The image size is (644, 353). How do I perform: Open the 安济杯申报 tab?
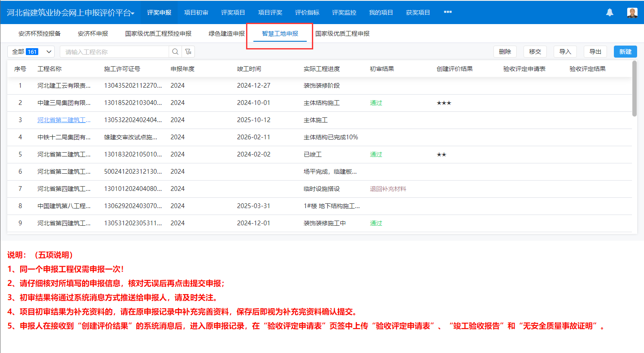tap(92, 34)
